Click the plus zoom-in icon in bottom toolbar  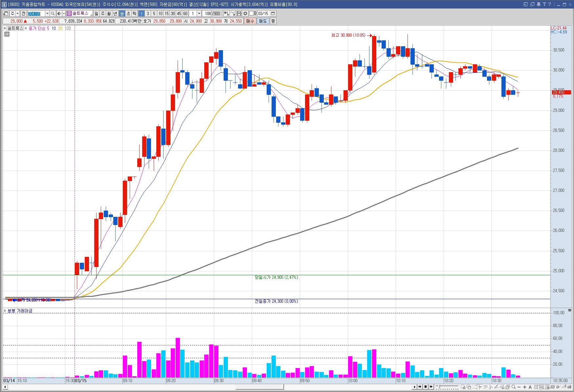525,387
